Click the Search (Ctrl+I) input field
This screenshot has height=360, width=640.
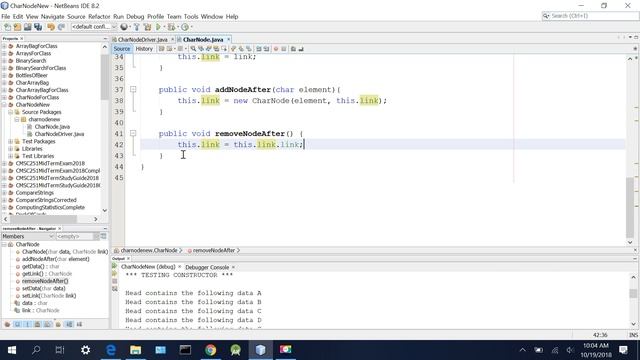(594, 16)
